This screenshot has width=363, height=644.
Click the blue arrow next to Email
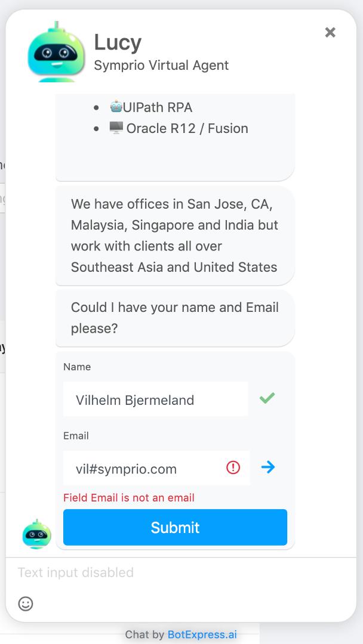point(268,467)
